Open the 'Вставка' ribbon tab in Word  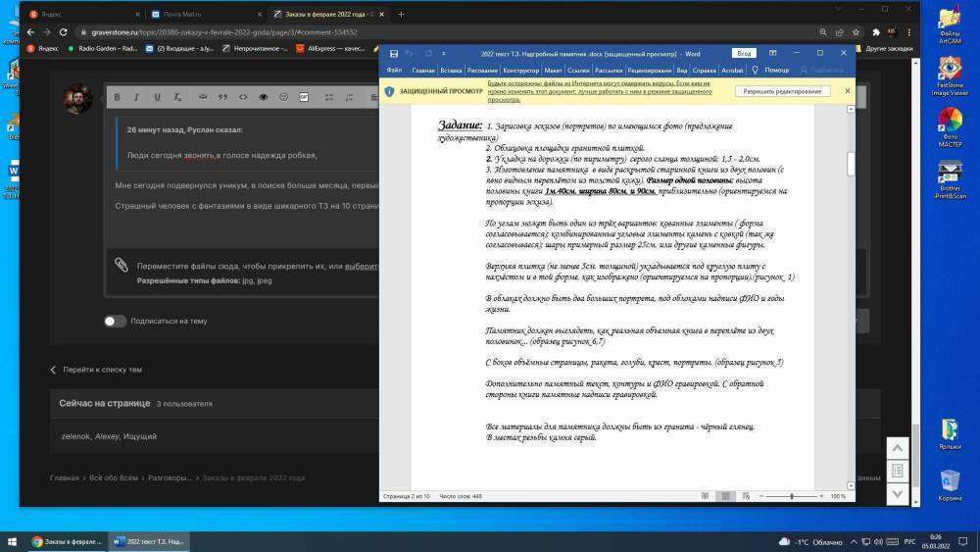(x=451, y=71)
